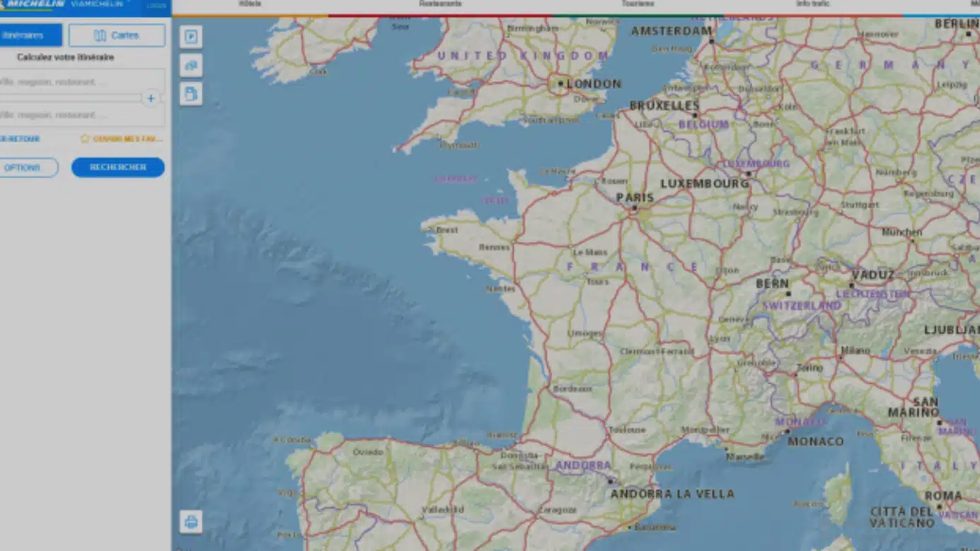Click the Brest city label
This screenshot has width=980, height=551.
(x=447, y=230)
